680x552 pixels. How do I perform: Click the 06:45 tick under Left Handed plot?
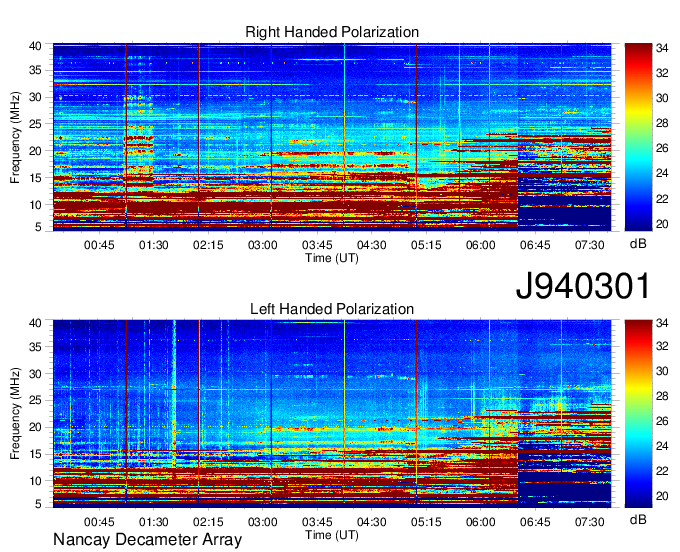click(x=535, y=522)
